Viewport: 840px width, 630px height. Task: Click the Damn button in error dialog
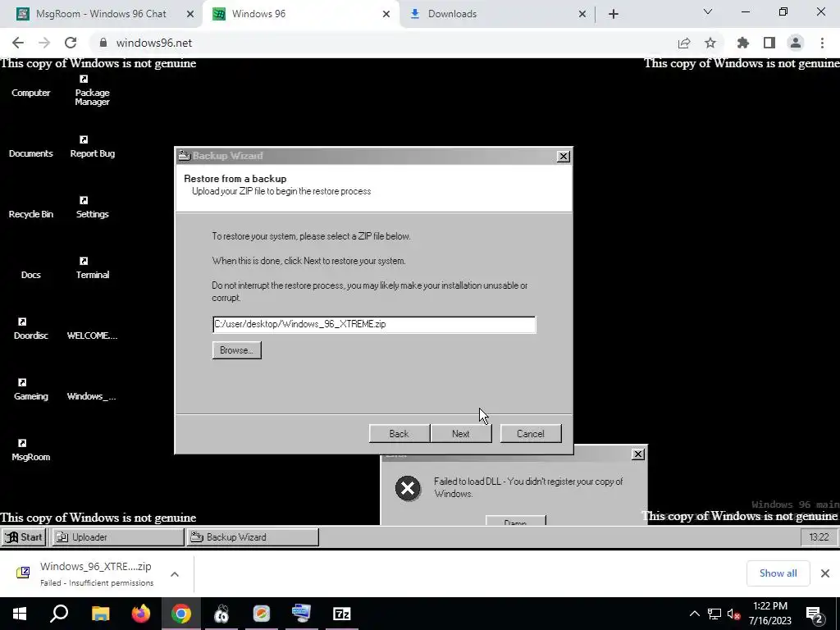point(515,521)
